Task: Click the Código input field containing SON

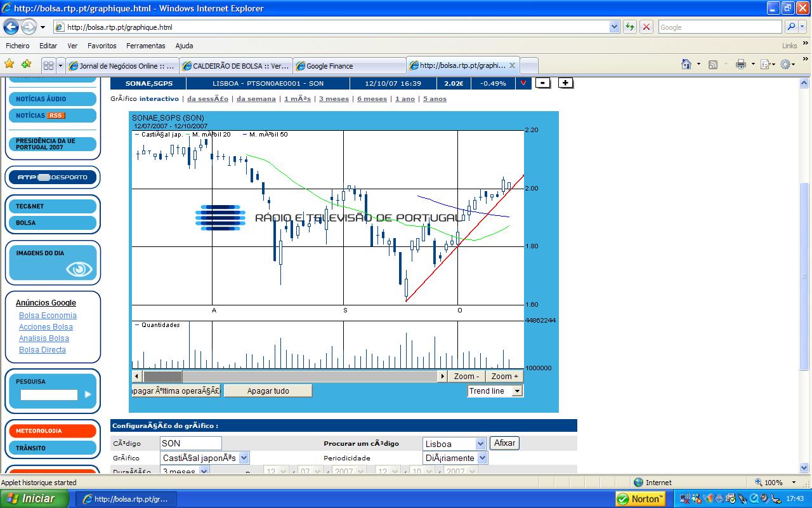Action: [x=190, y=443]
